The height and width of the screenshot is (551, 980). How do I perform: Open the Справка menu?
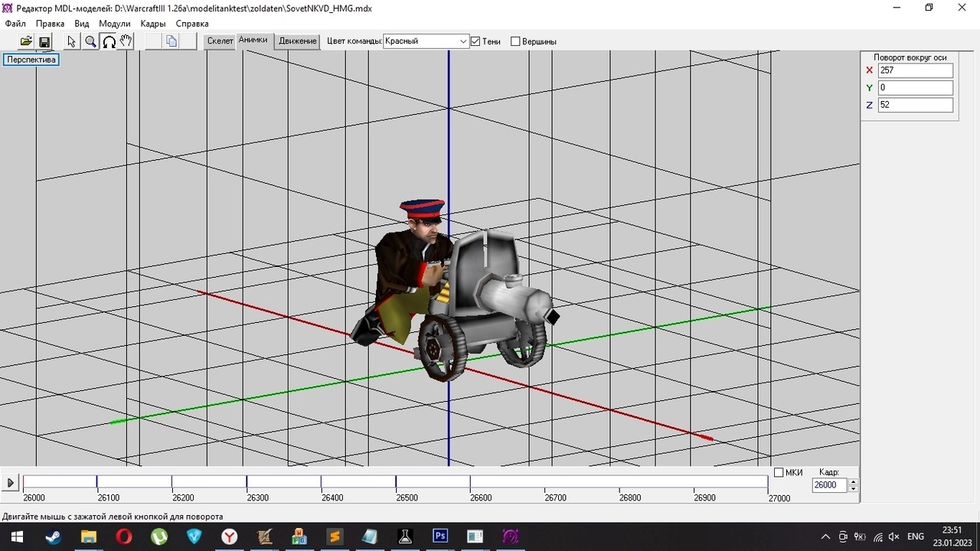(x=192, y=24)
